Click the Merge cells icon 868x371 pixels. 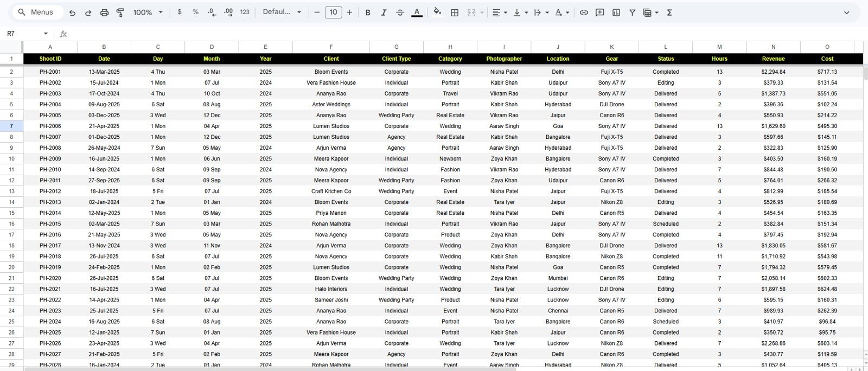tap(471, 12)
